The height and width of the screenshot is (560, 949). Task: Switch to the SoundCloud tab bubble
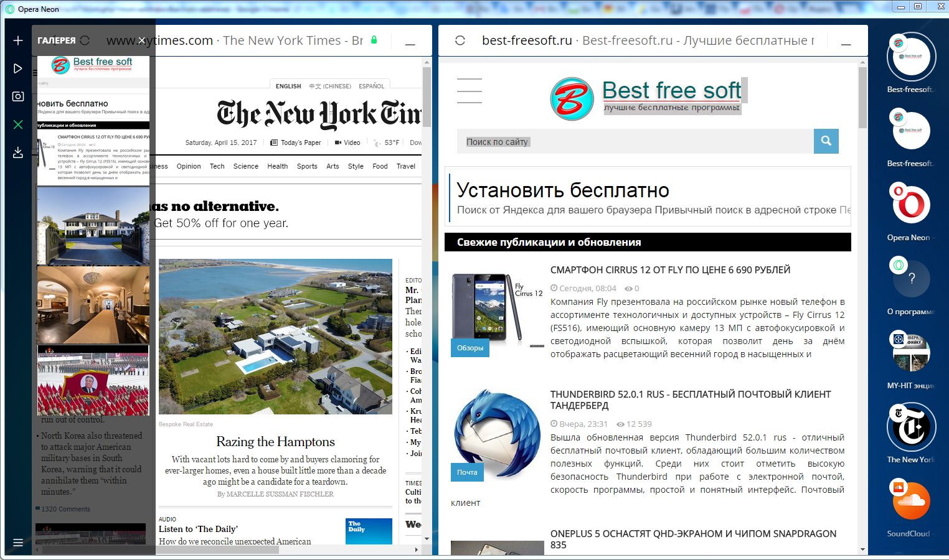(x=911, y=501)
